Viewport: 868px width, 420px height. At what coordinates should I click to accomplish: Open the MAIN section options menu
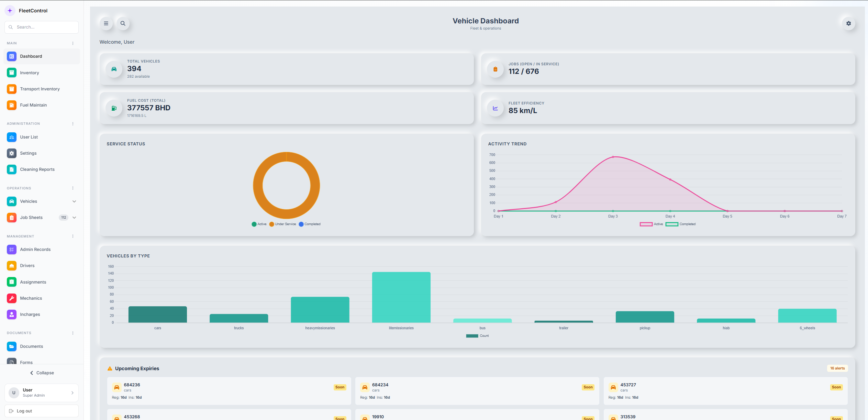(73, 43)
